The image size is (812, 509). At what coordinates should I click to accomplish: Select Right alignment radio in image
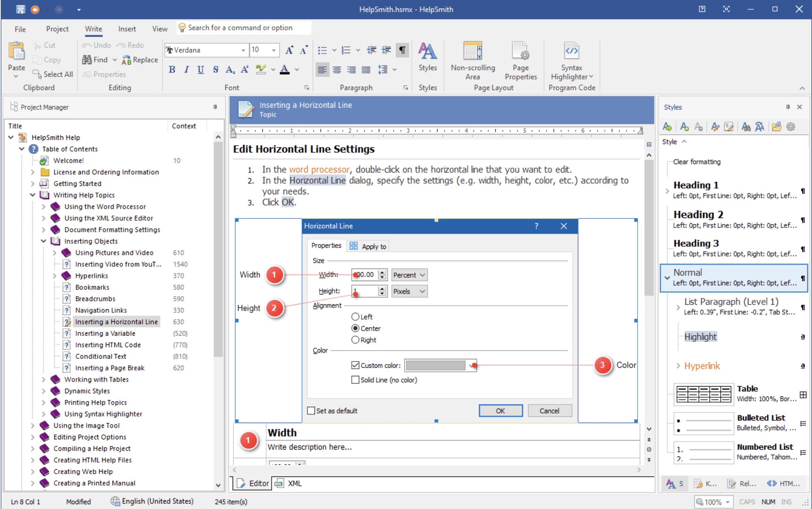coord(355,340)
